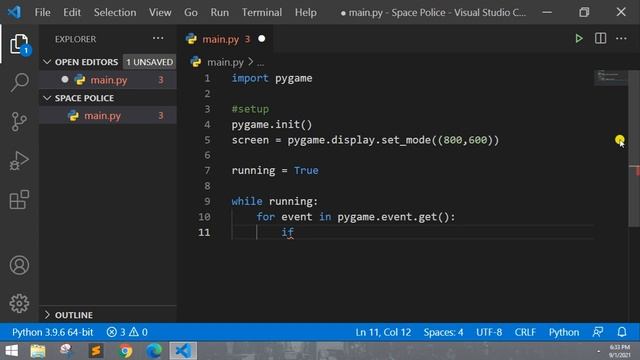The image size is (640, 360).
Task: Open the Go menu
Action: 191,12
